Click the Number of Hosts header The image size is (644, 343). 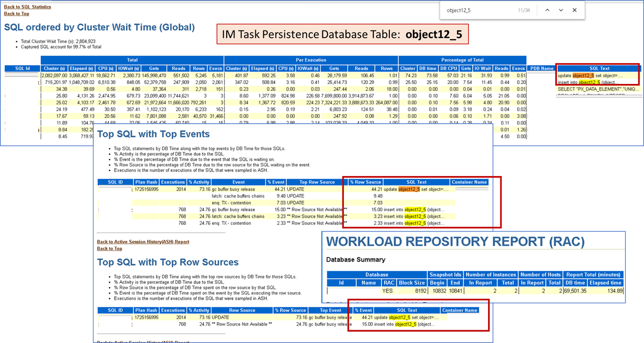[x=540, y=275]
